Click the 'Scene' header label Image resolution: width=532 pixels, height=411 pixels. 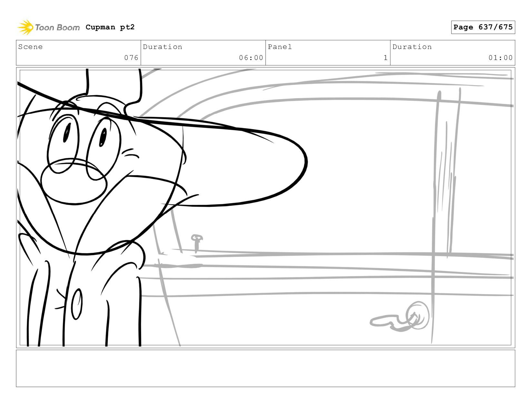[x=30, y=47]
